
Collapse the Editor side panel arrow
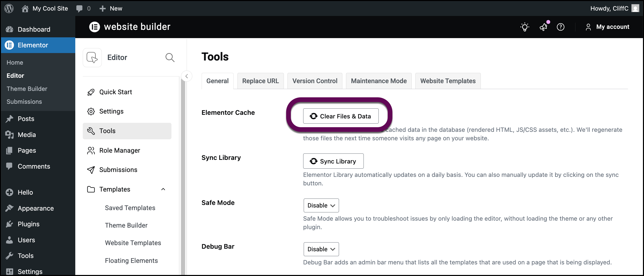click(187, 76)
